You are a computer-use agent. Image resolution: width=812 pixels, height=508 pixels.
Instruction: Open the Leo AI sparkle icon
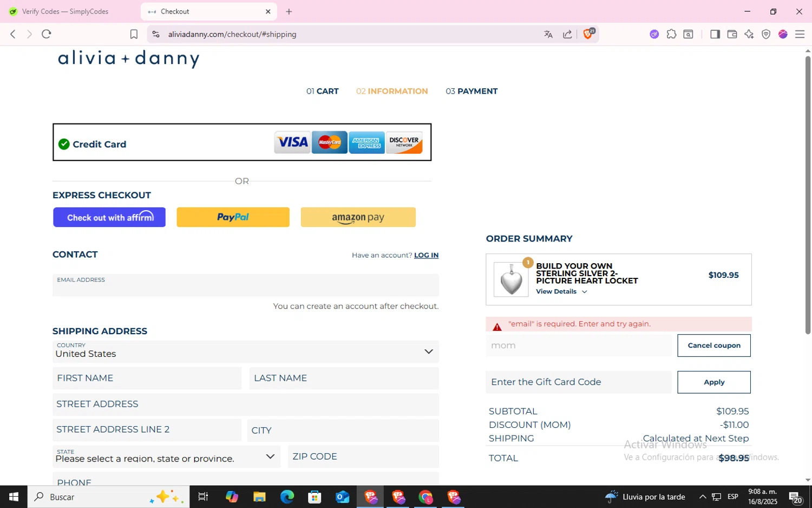[749, 34]
